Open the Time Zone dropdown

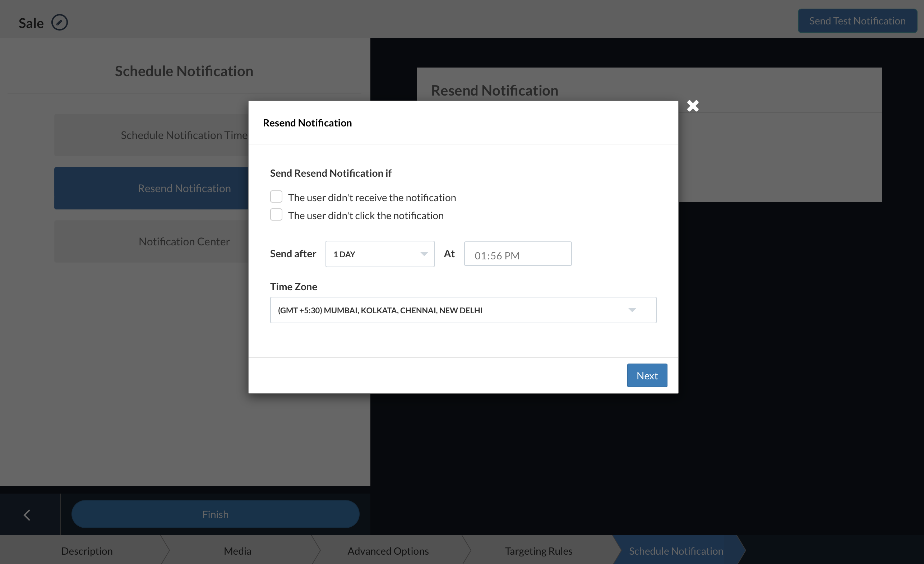pyautogui.click(x=463, y=310)
